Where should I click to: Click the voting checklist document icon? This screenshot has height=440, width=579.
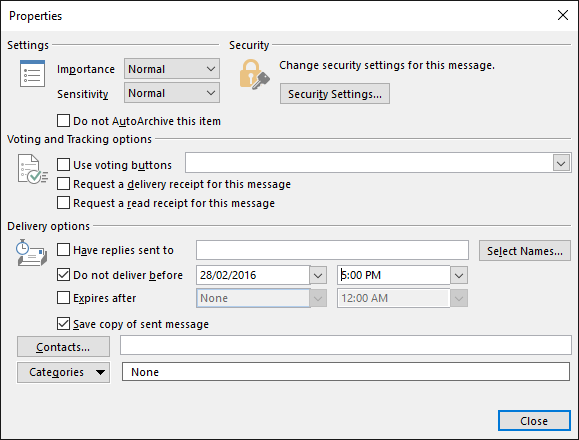32,169
